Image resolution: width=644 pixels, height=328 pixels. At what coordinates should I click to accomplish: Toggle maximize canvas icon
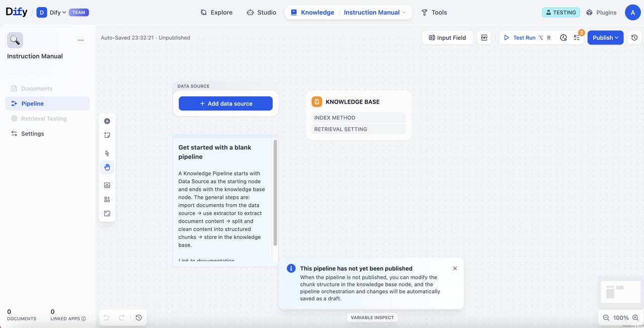[x=107, y=214]
